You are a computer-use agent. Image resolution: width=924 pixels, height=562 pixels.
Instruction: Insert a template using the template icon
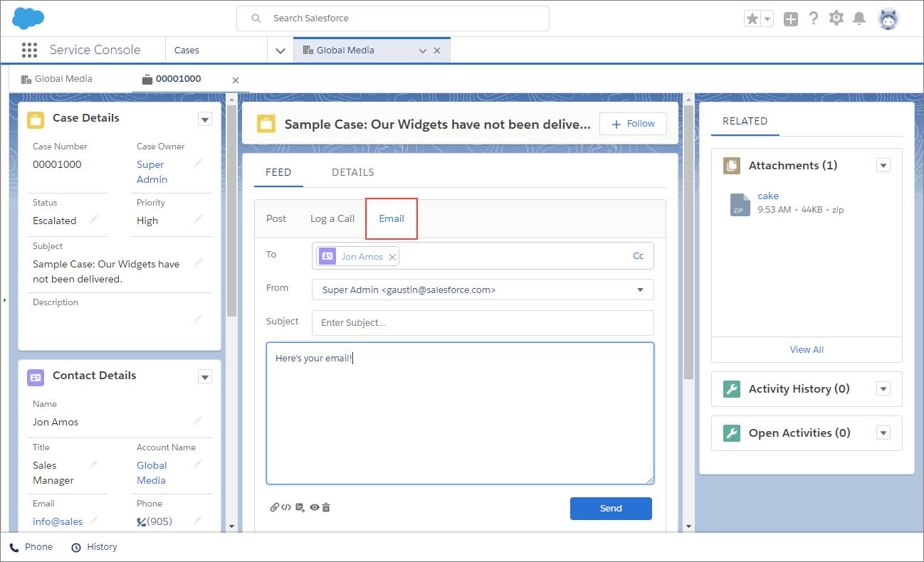pyautogui.click(x=300, y=507)
